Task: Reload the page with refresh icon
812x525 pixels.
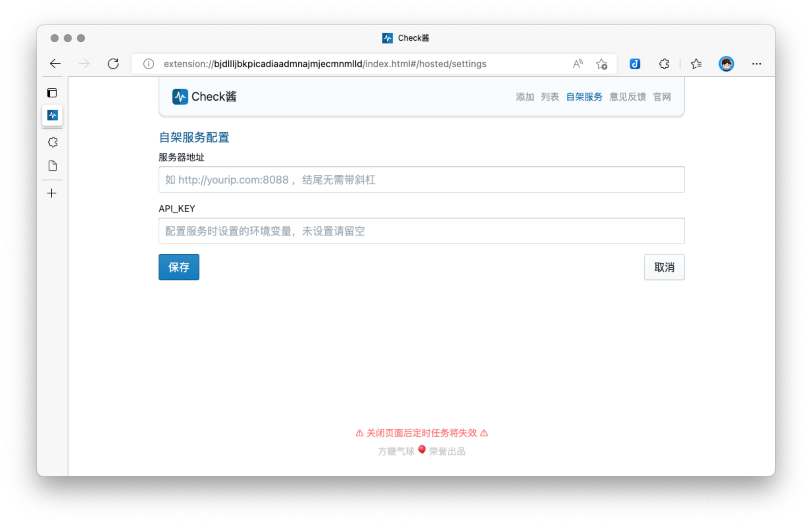Action: [113, 64]
